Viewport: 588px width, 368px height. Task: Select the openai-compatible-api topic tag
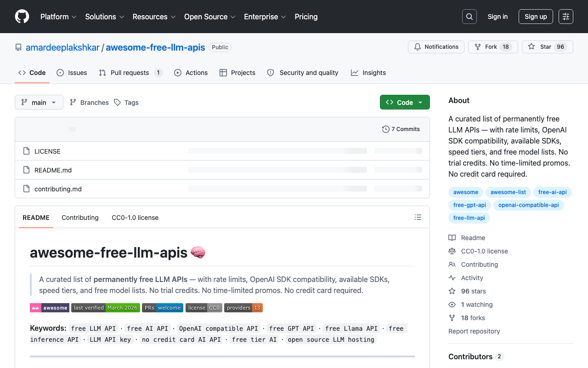click(x=529, y=205)
